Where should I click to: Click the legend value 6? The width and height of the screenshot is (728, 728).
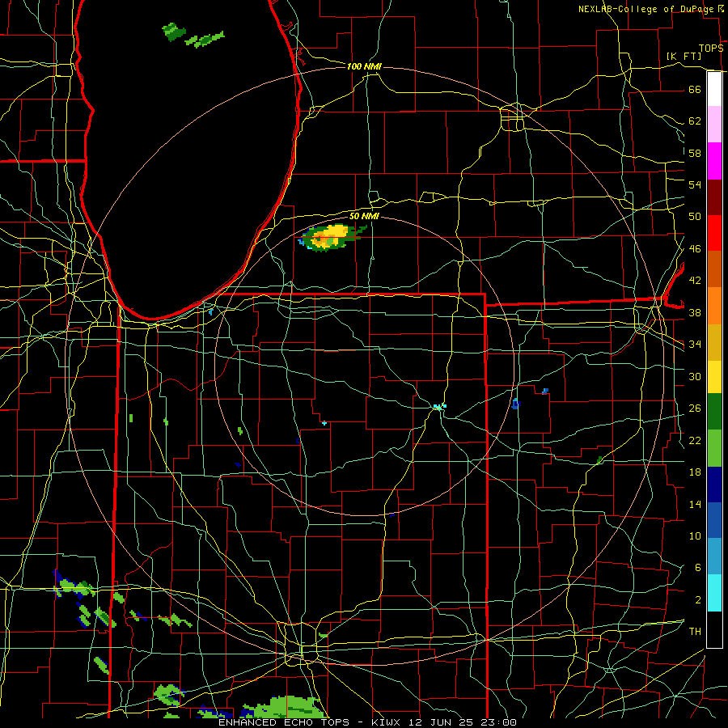point(698,568)
